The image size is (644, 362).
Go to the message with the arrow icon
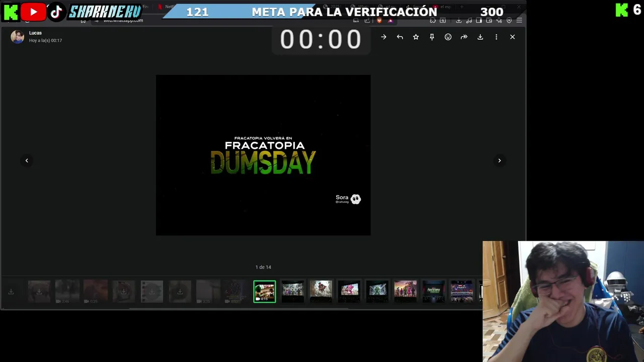[x=383, y=37]
